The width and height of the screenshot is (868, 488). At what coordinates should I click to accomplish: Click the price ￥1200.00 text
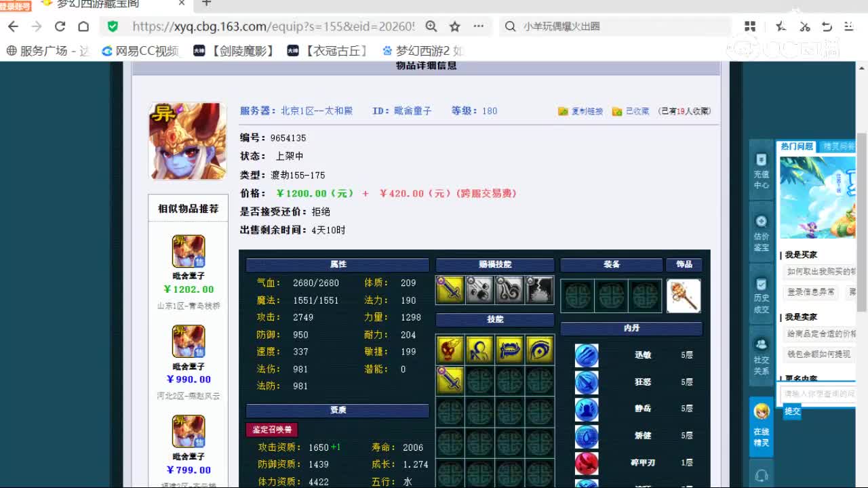[315, 193]
